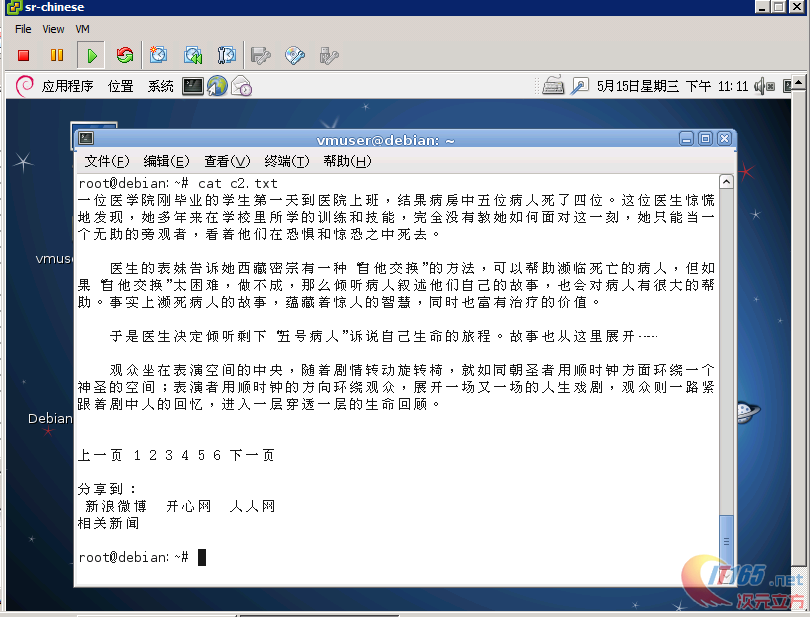Click the terminal title vmuser@debian
810x617 pixels.
385,140
